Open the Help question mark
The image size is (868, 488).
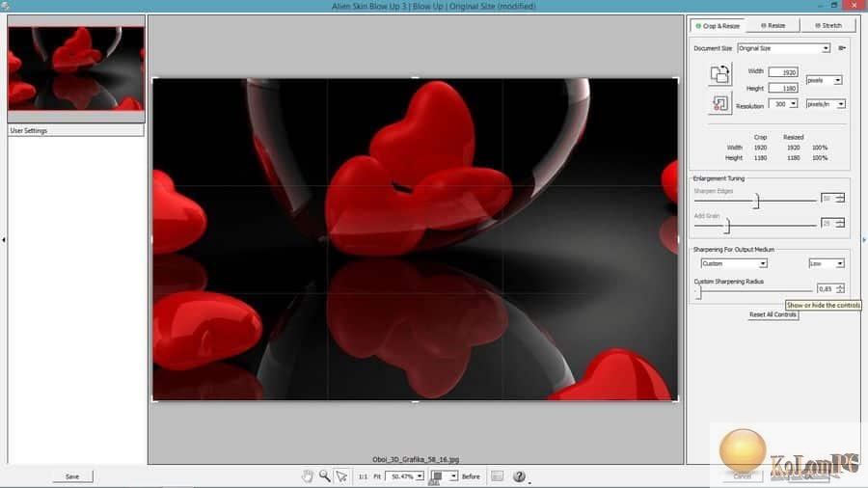(x=519, y=475)
